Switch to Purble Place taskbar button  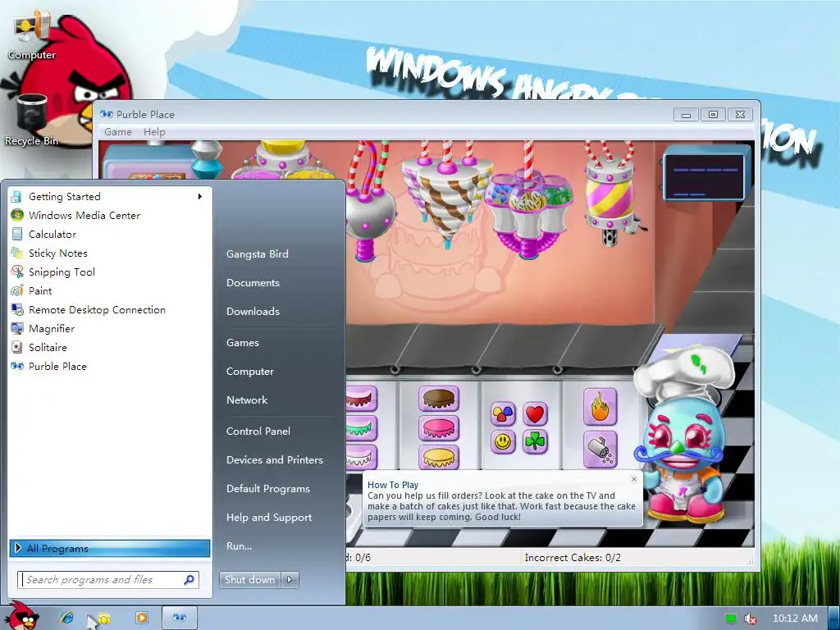180,618
